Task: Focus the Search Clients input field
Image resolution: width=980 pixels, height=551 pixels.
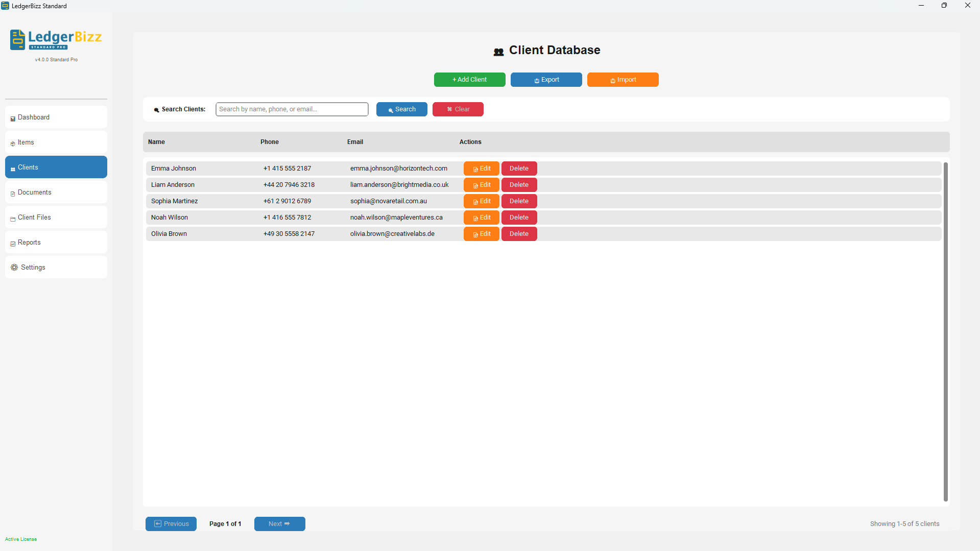Action: click(292, 109)
